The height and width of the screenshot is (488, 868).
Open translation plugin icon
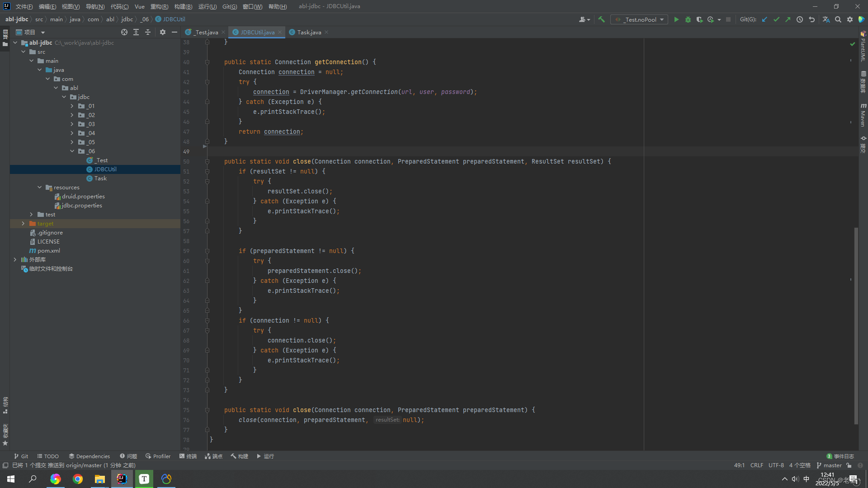pos(826,19)
